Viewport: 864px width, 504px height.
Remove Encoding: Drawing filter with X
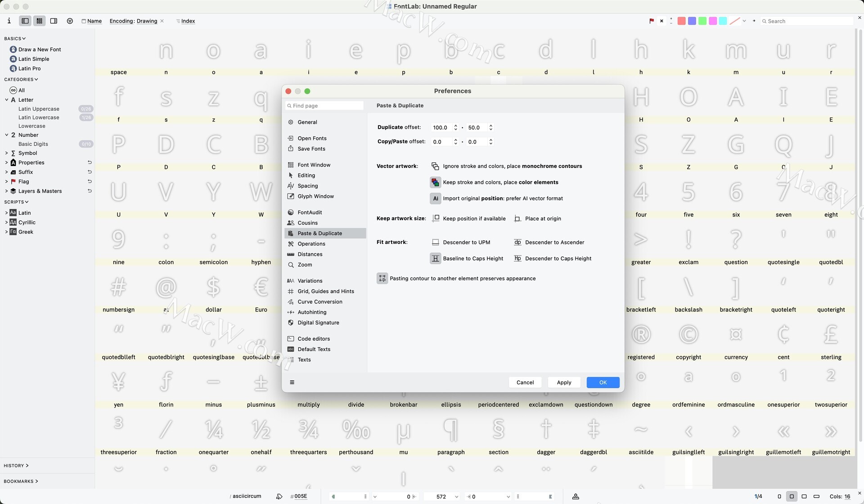162,21
